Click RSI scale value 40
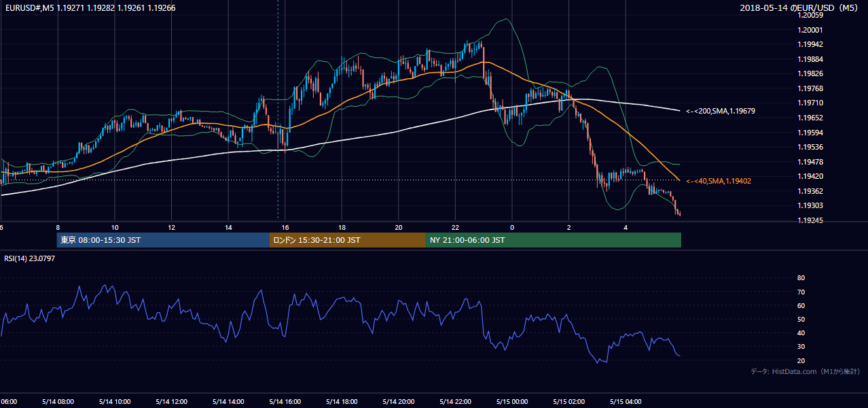The height and width of the screenshot is (408, 868). click(x=801, y=333)
